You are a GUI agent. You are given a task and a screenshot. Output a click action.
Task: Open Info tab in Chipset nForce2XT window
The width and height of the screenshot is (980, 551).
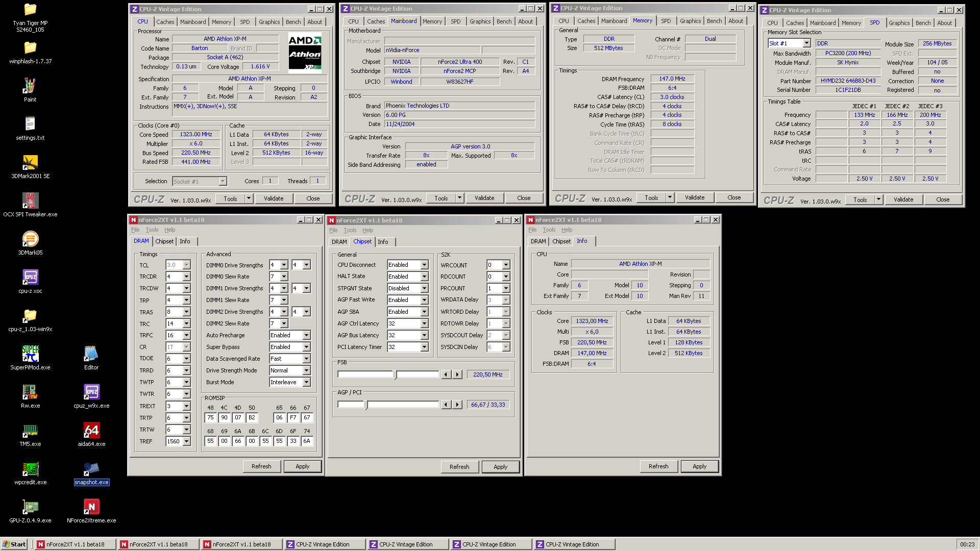[x=383, y=242]
